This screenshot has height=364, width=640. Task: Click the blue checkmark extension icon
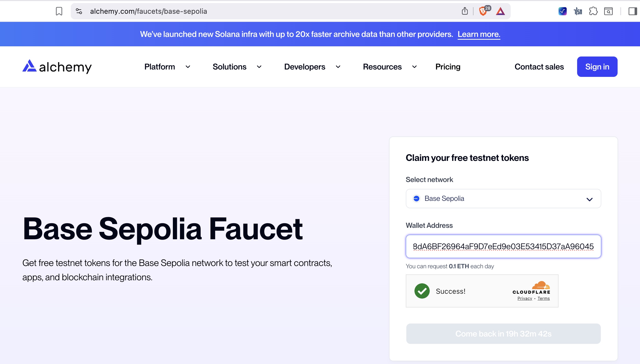tap(562, 11)
